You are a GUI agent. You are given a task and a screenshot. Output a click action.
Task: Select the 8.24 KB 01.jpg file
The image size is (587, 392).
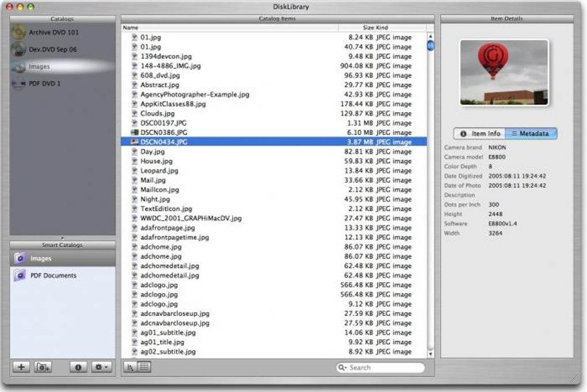point(274,37)
